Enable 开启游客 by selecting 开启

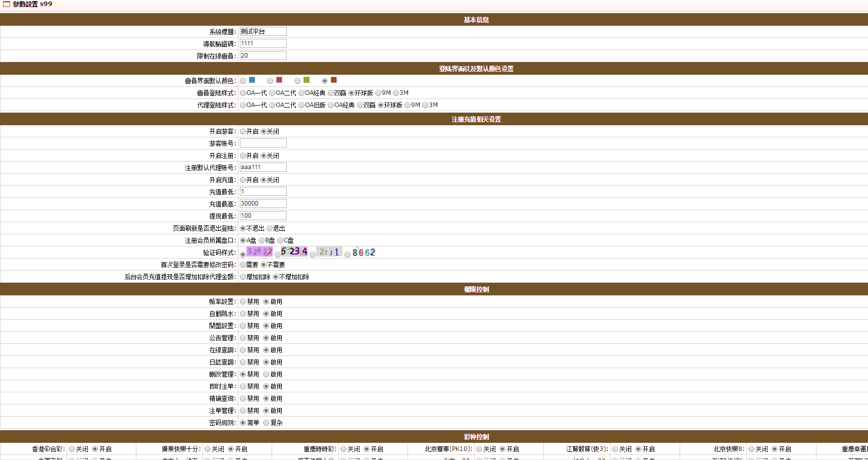tap(243, 131)
